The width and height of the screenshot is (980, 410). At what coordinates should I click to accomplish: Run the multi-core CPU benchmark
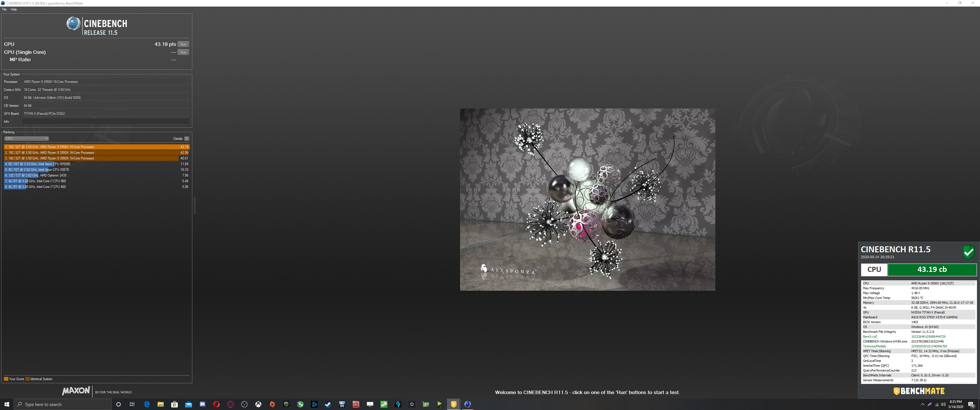[x=183, y=44]
